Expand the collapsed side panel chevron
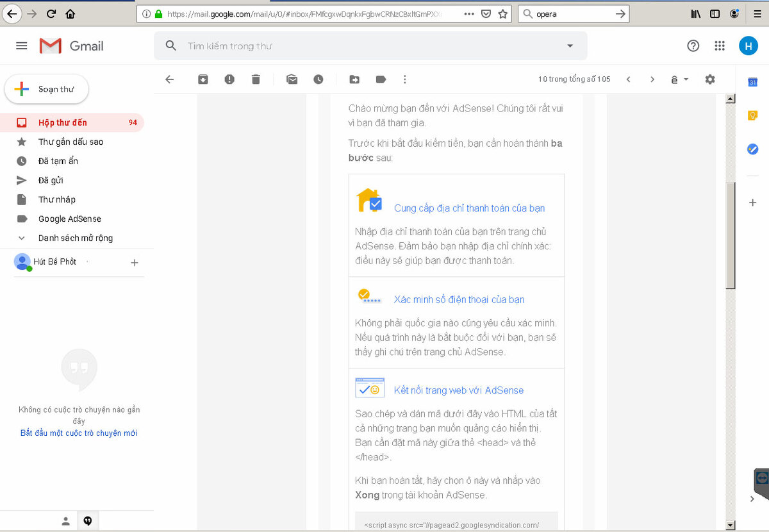 pos(752,499)
